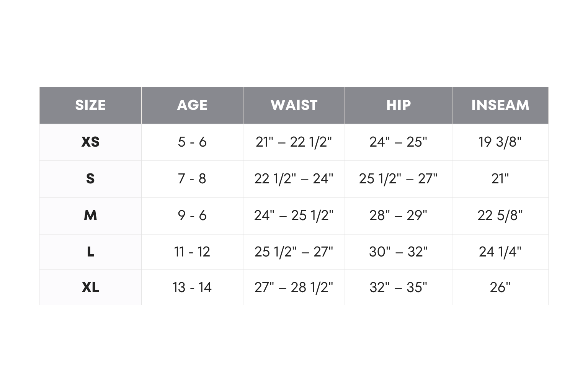Click the AGE column header
Viewport: 588px width, 392px height.
coord(192,105)
